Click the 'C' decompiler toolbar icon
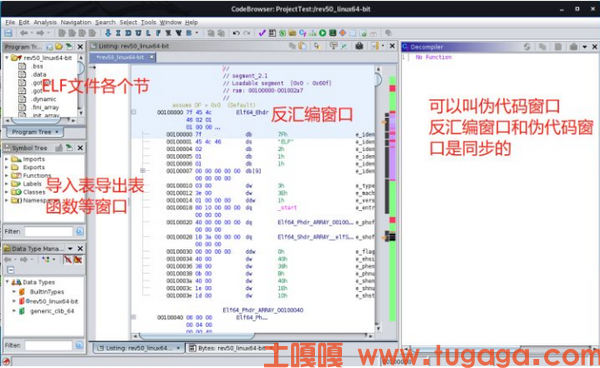Screen dimensions: 600x368 tap(302, 33)
